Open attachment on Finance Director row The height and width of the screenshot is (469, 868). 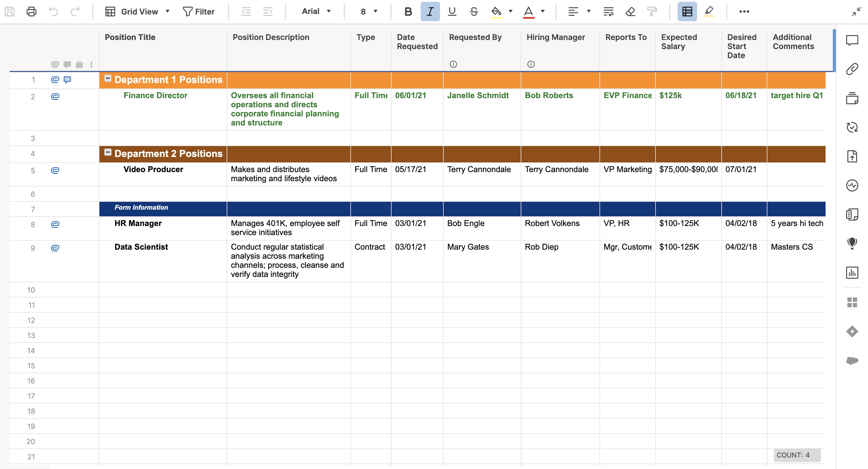[55, 97]
